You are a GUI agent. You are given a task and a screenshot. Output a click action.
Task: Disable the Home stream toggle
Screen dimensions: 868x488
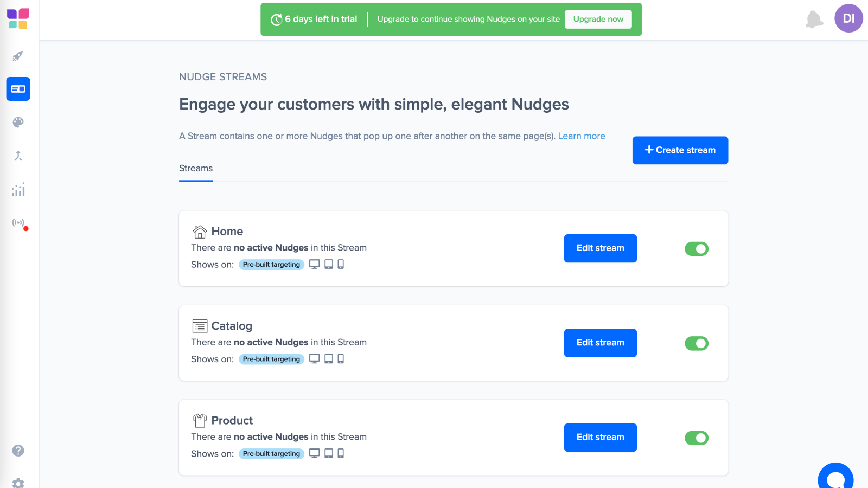[697, 248]
